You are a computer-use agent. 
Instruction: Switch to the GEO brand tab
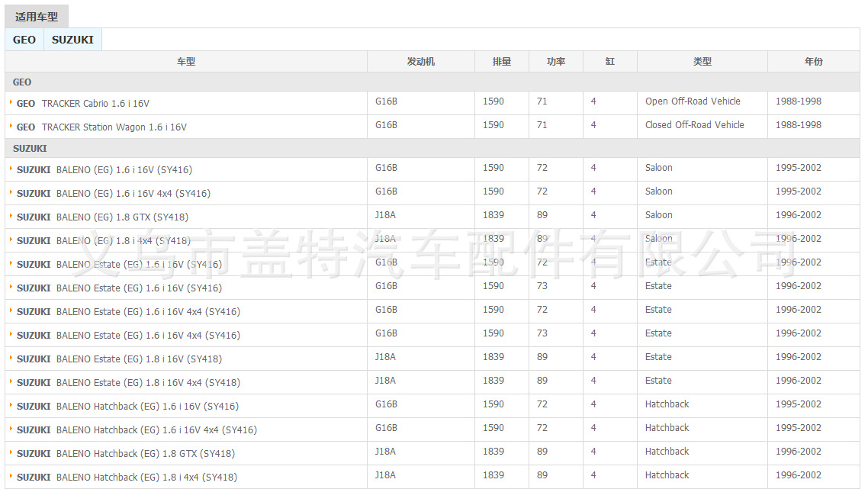[24, 40]
